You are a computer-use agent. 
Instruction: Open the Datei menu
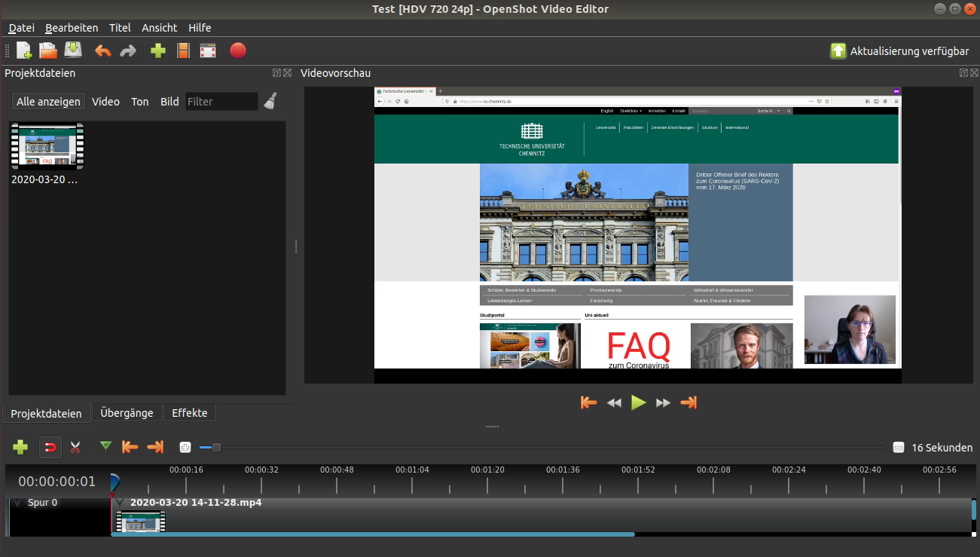[22, 28]
